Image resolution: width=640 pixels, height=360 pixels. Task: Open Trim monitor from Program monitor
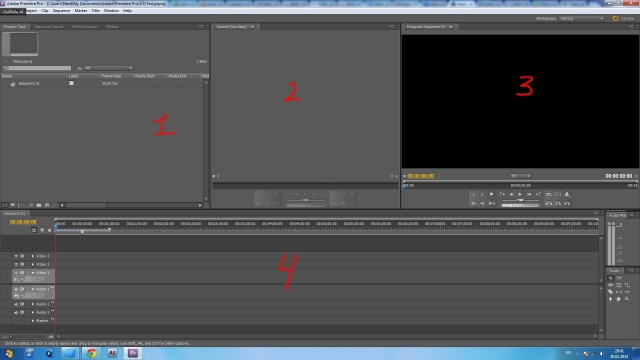(x=567, y=203)
